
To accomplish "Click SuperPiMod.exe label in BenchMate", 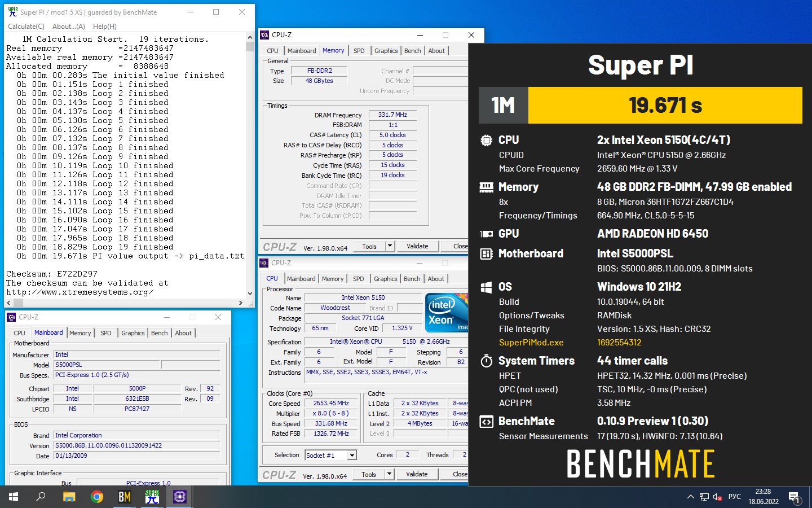I will pyautogui.click(x=531, y=343).
